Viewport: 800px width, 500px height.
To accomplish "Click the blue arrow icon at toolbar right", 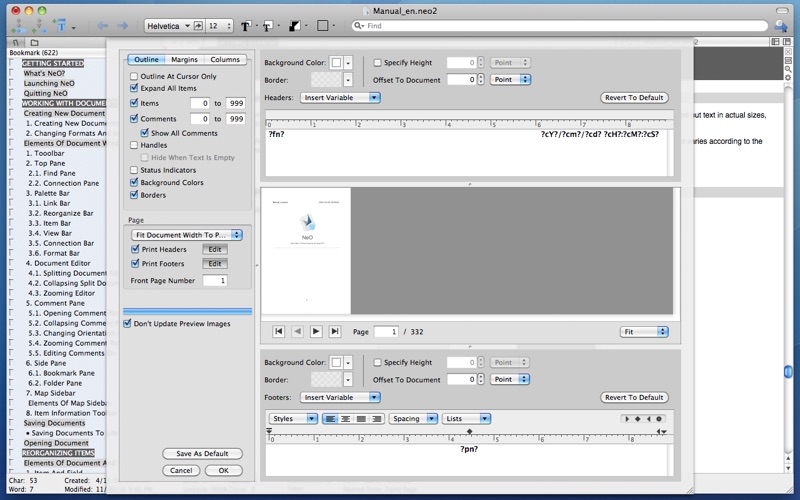I will tap(780, 26).
